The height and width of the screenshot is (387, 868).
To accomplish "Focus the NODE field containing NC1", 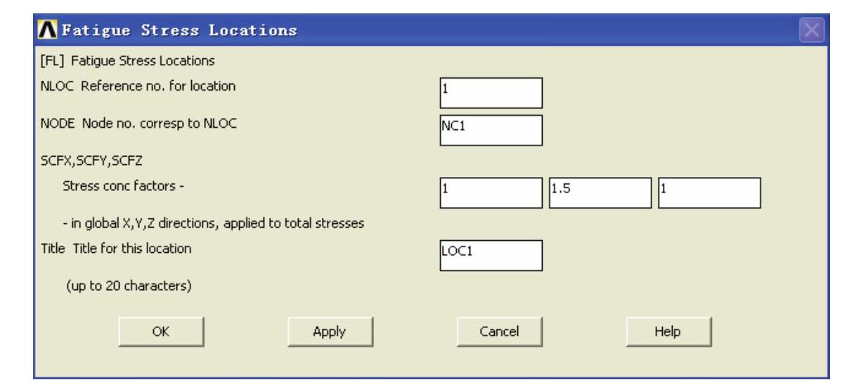I will (490, 129).
